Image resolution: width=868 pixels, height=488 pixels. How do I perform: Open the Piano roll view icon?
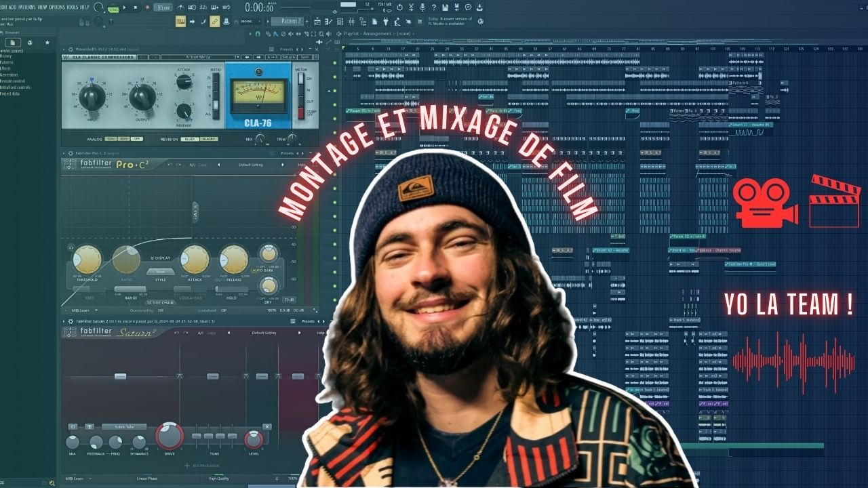point(329,22)
